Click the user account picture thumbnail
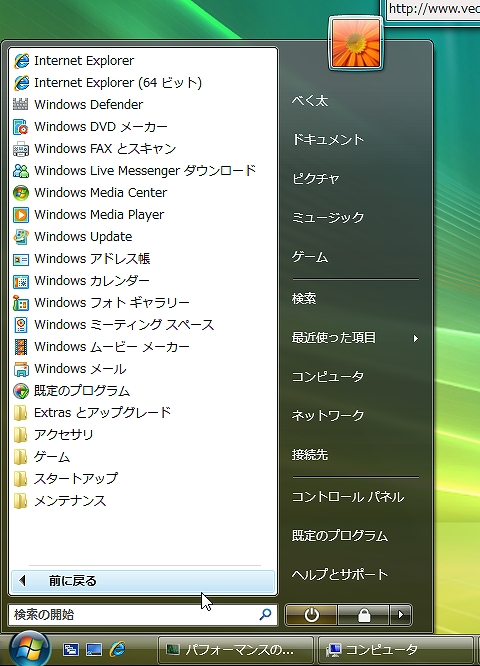The image size is (480, 666). 356,43
